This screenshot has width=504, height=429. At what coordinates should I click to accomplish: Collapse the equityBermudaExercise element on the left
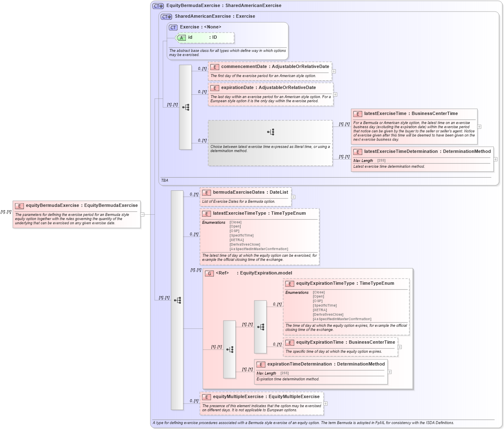pos(142,214)
